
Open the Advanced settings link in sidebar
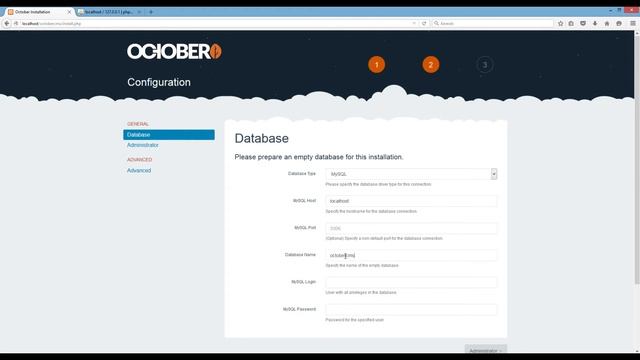point(139,171)
